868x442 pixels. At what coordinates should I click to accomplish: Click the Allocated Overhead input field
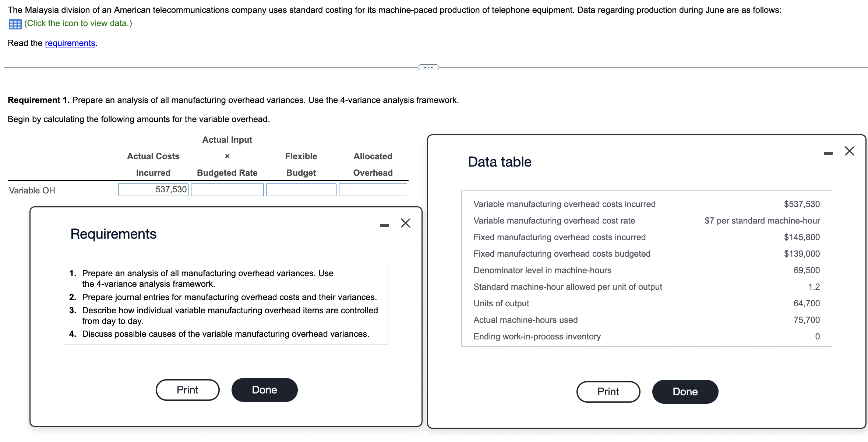(x=373, y=189)
